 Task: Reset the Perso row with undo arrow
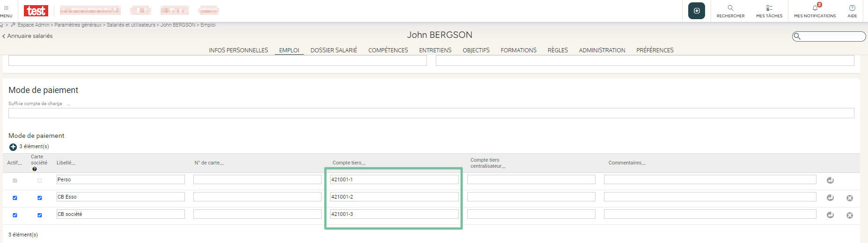[830, 180]
